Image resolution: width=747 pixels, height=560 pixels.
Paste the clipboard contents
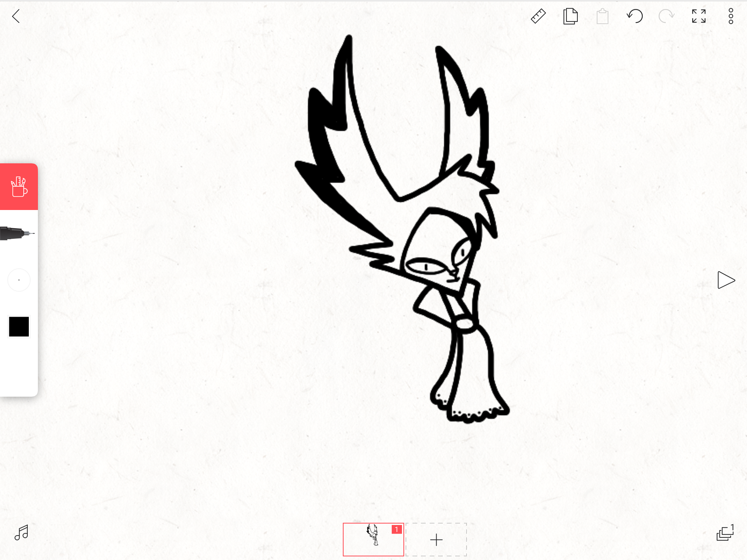pyautogui.click(x=602, y=16)
